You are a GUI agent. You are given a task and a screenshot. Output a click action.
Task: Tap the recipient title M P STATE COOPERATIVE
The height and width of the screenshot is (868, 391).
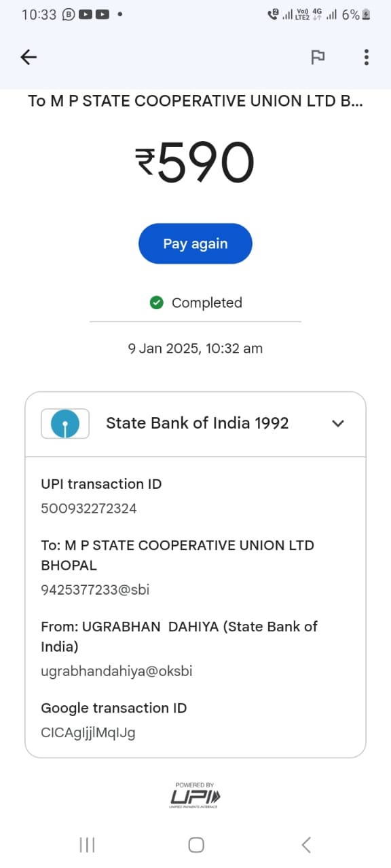[x=195, y=101]
